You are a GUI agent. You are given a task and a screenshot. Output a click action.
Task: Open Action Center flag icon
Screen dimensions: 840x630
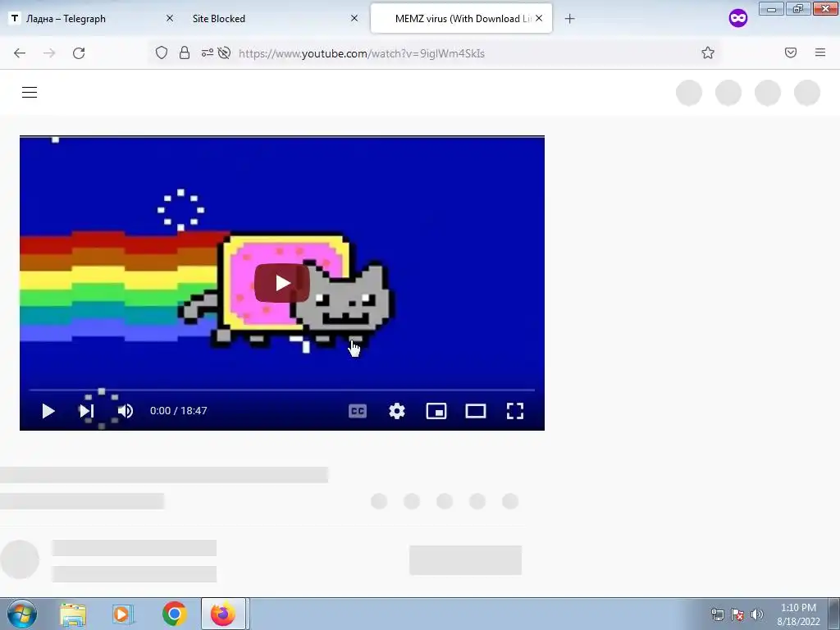tap(737, 614)
